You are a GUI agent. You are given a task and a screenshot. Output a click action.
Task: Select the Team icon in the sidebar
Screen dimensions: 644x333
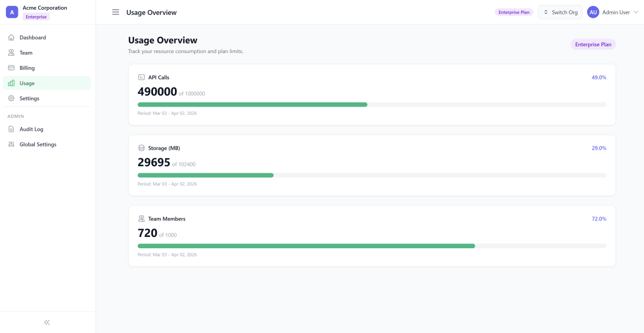11,53
